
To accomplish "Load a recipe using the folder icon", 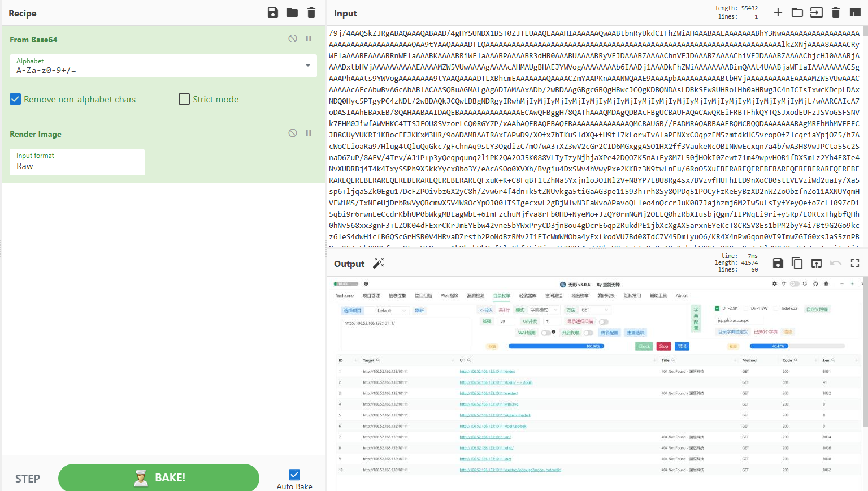I will [x=292, y=12].
